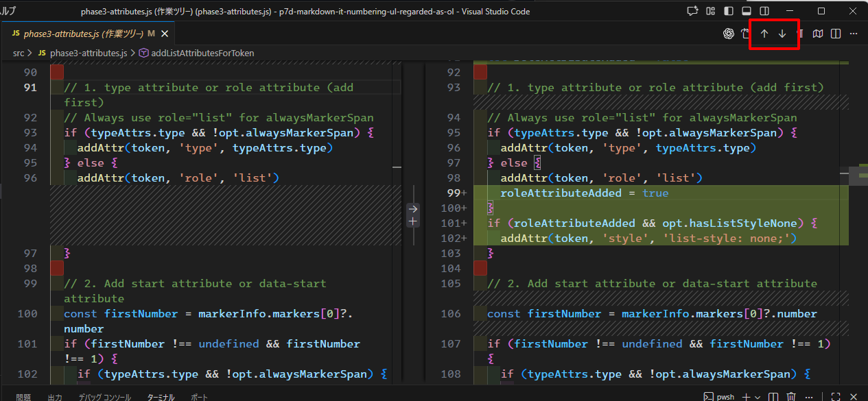Click the revert block arrow in diff gutter
Viewport: 868px width, 401px height.
pyautogui.click(x=412, y=208)
